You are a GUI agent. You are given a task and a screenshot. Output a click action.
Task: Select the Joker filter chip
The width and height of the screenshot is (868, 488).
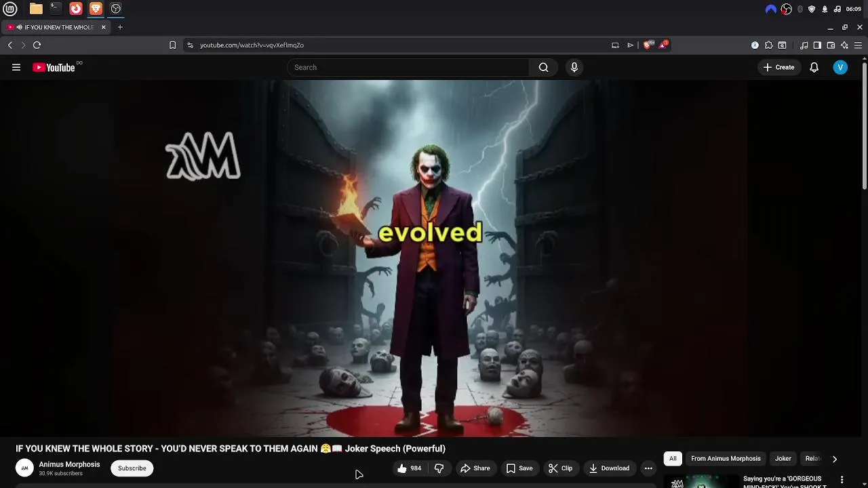783,459
